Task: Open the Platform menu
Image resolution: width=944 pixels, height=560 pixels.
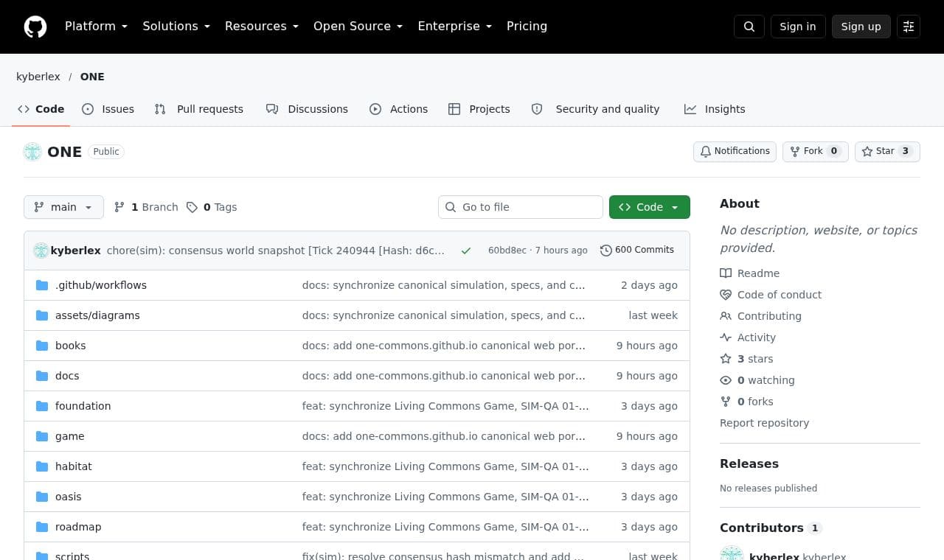Action: click(x=96, y=27)
